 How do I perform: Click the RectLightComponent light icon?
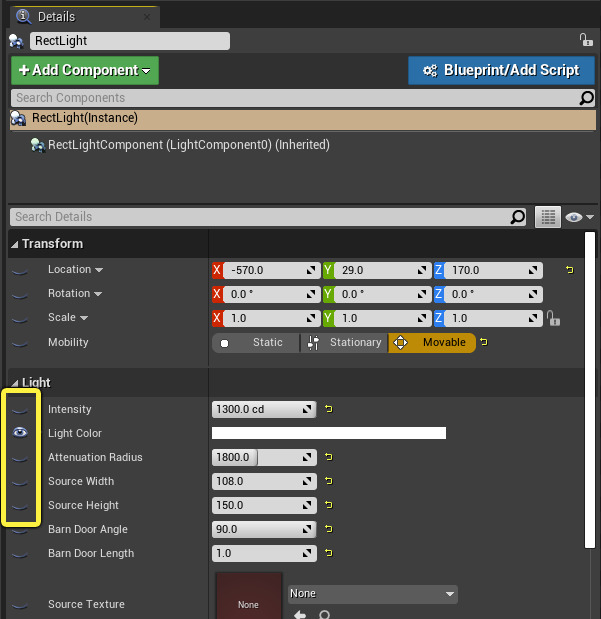point(38,145)
